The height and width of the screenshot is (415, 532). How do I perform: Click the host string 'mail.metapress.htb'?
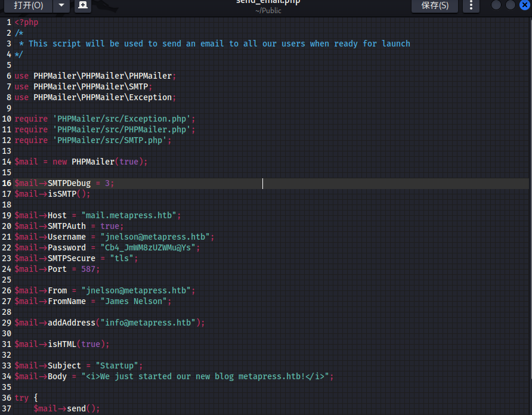tap(129, 215)
